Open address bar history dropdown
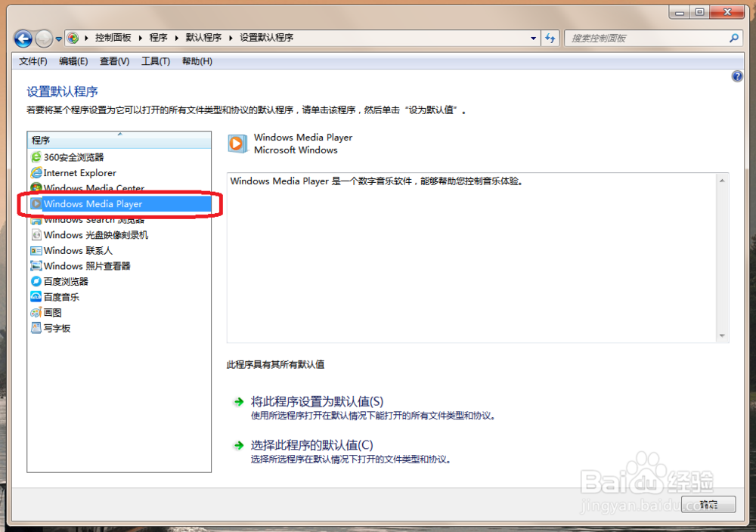Image resolution: width=756 pixels, height=532 pixels. pyautogui.click(x=533, y=38)
